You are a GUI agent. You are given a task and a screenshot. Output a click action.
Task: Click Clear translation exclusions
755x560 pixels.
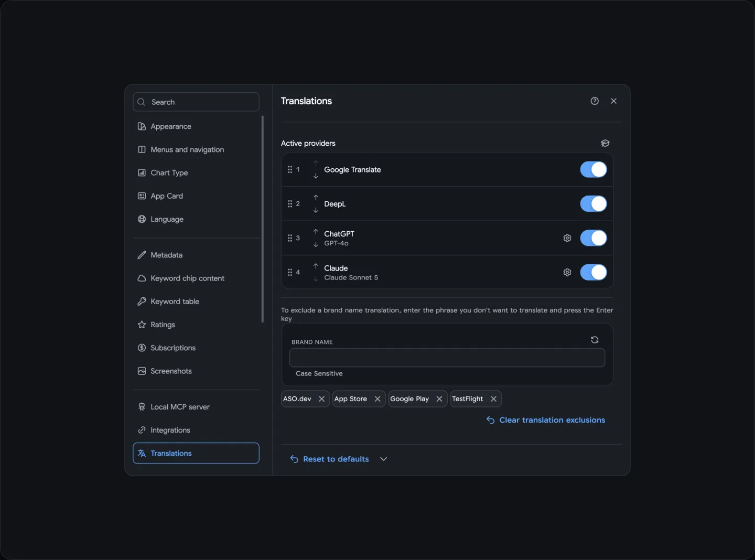(546, 420)
